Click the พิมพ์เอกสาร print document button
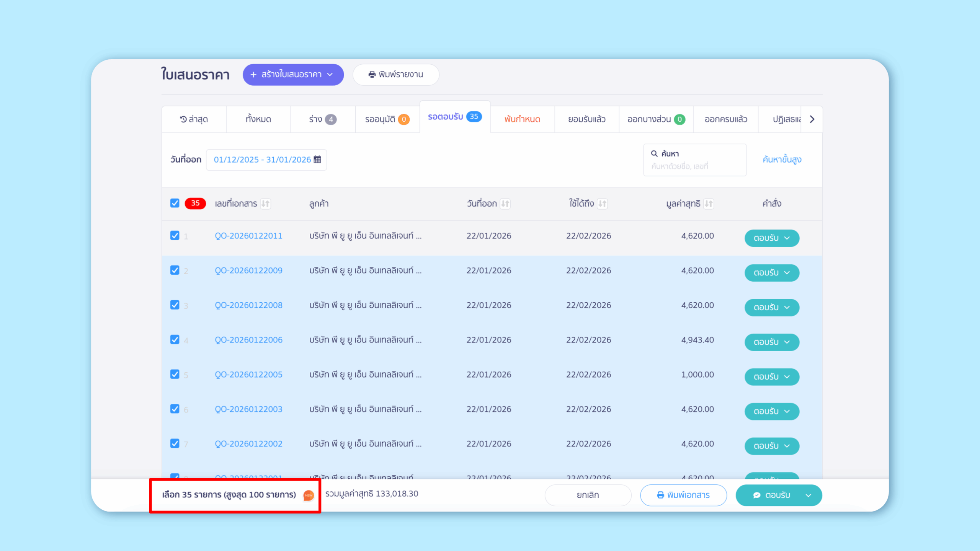Image resolution: width=980 pixels, height=551 pixels. [683, 495]
